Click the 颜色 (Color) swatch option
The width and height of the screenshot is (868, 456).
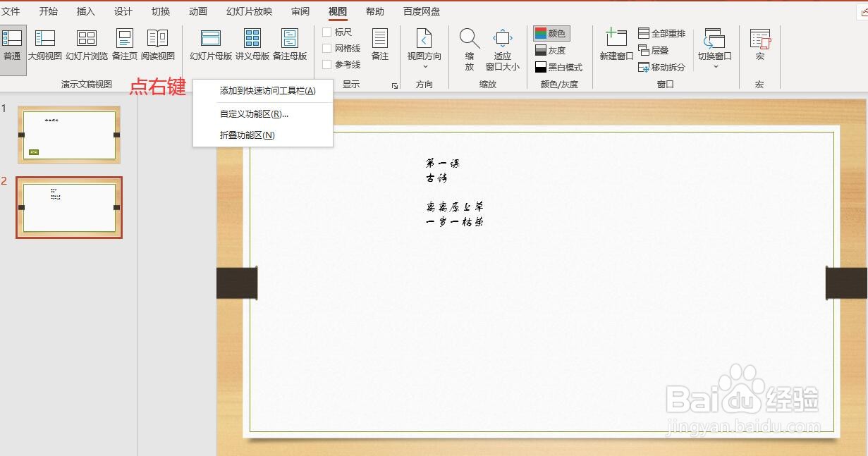[x=551, y=32]
